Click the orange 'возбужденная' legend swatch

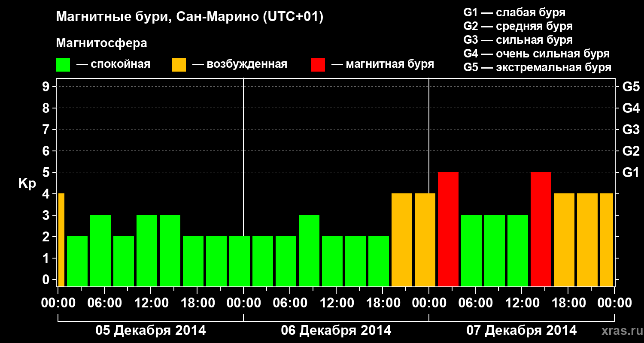[x=179, y=65]
